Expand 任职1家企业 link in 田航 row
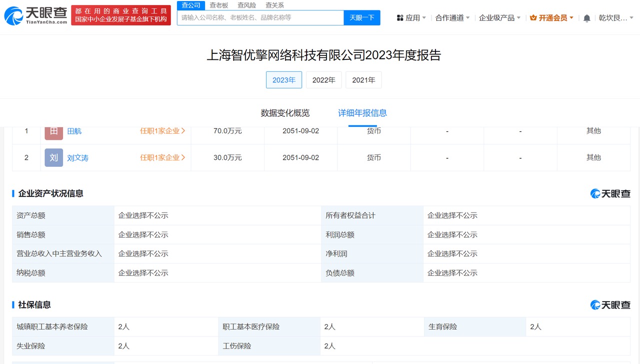This screenshot has width=640, height=364. 162,131
